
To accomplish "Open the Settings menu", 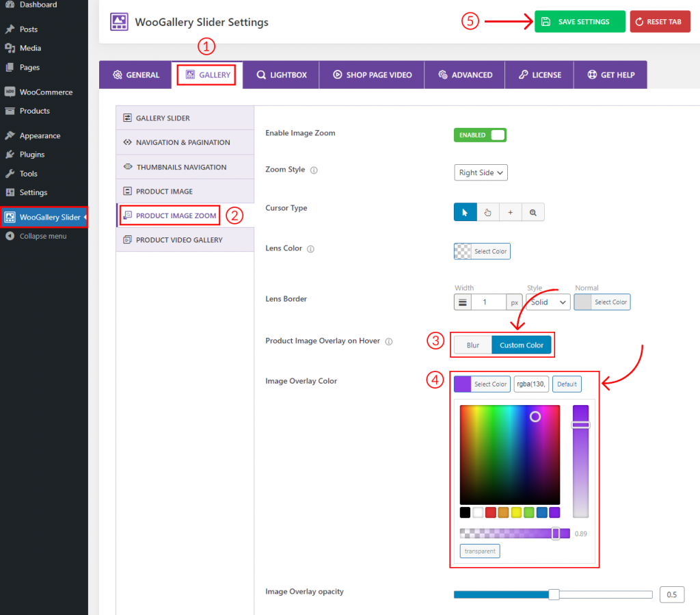I will point(33,192).
